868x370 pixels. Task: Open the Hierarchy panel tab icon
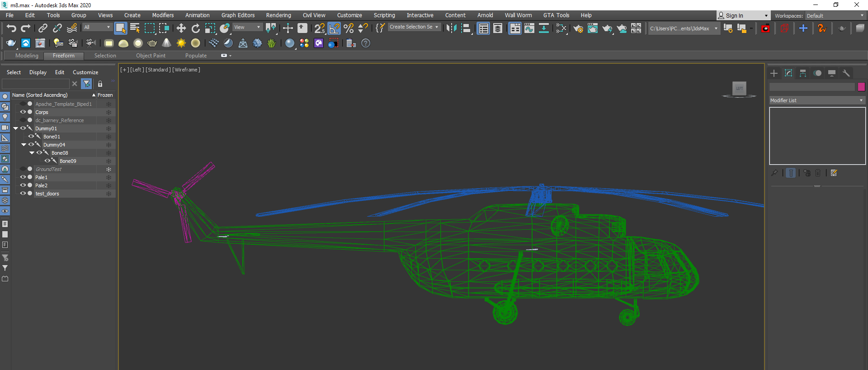803,73
